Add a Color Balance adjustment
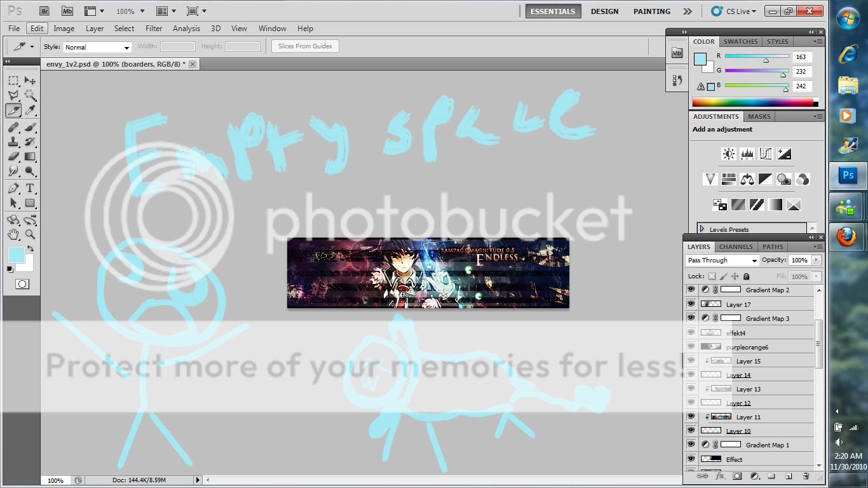Screen dimensions: 868x488 click(747, 180)
